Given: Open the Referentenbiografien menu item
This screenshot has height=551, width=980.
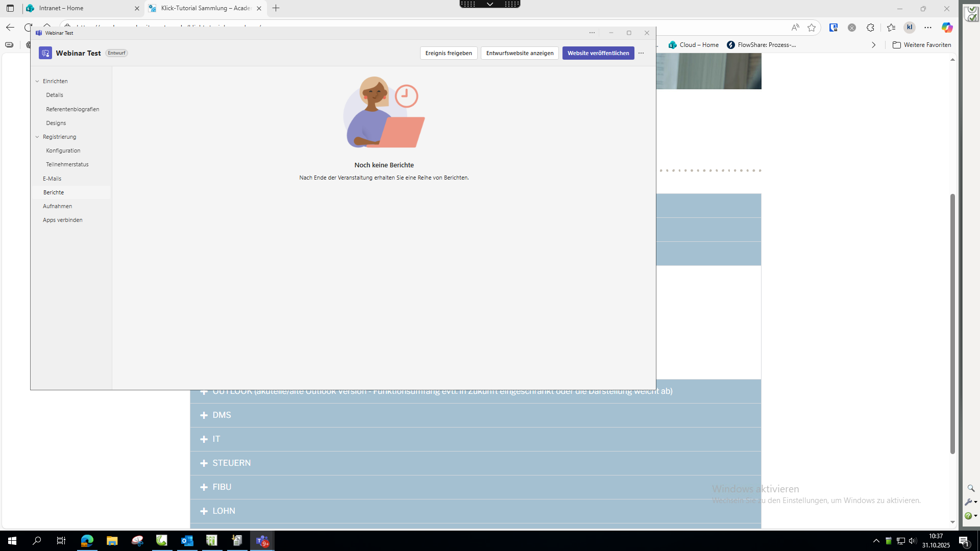Looking at the screenshot, I should point(72,109).
